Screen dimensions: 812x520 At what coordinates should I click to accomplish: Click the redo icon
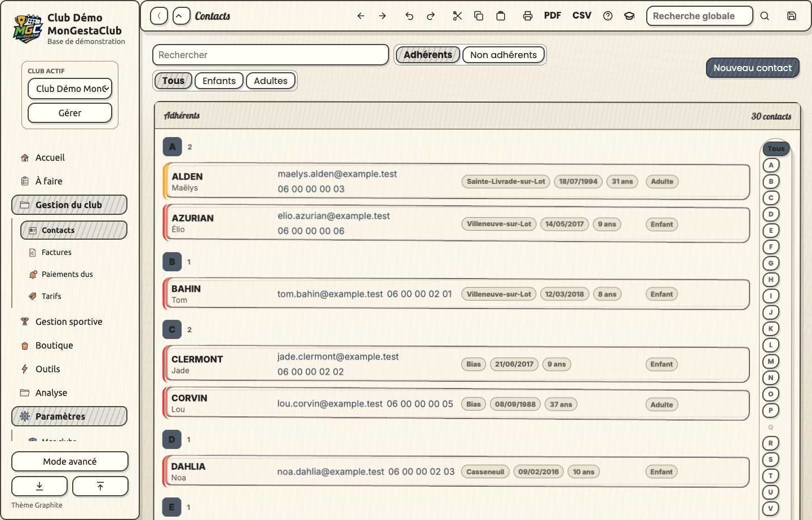pyautogui.click(x=431, y=16)
